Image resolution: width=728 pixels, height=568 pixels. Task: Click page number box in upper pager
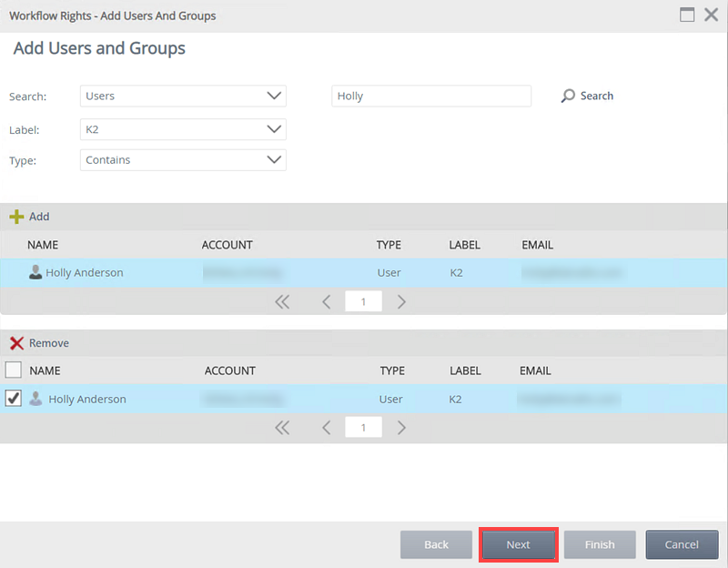[x=364, y=302]
